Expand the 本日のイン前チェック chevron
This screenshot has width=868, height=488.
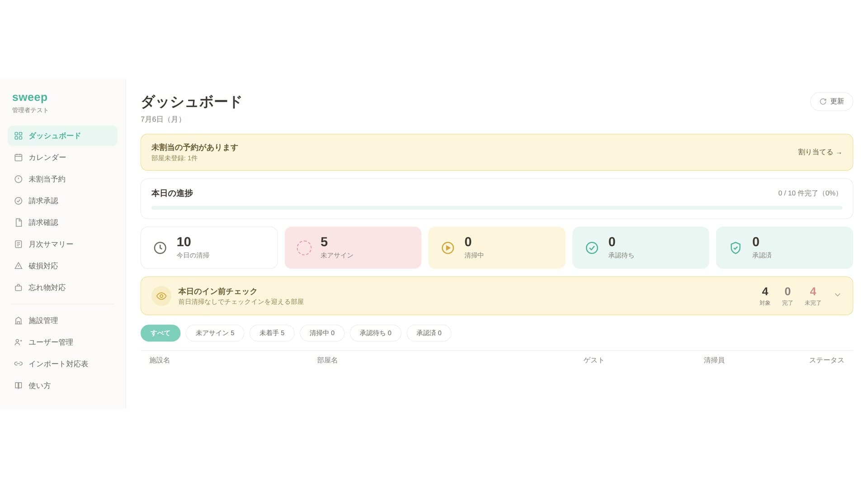point(837,295)
